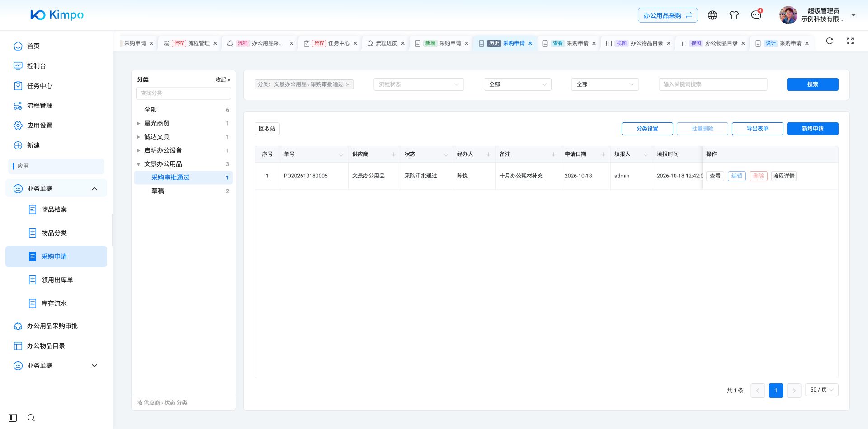Click 新建 plus item in sidebar
868x429 pixels.
(x=33, y=145)
